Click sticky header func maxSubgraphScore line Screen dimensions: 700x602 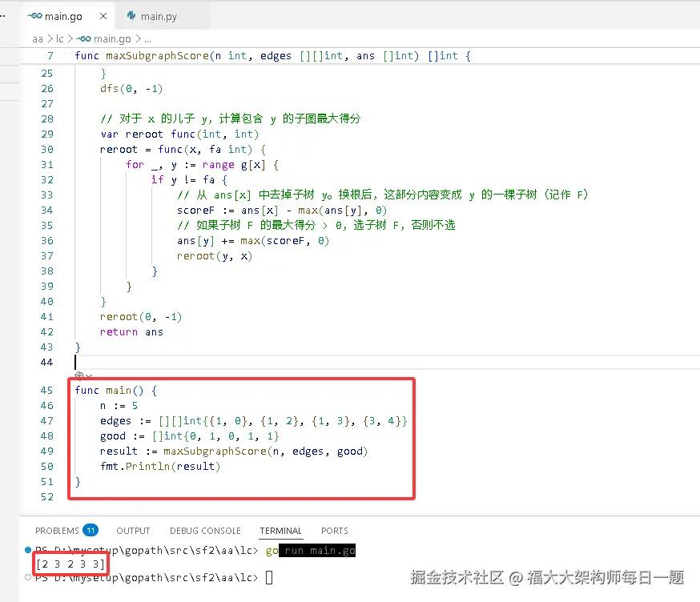tap(272, 56)
